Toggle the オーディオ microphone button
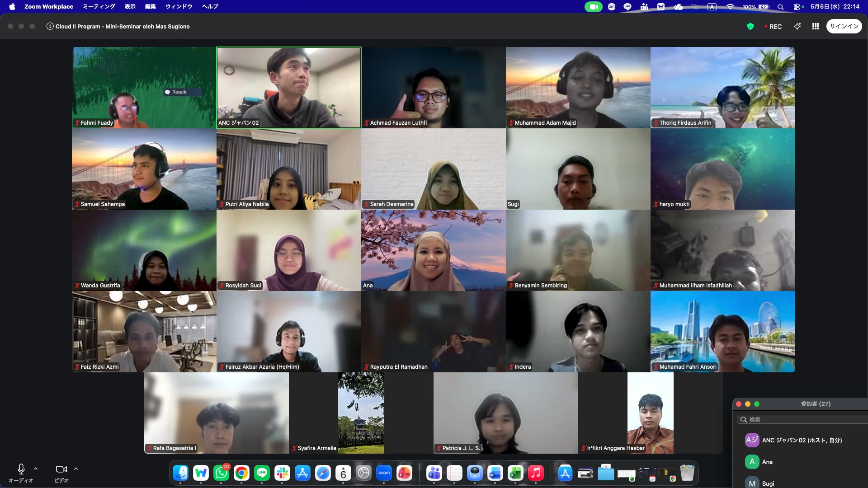Viewport: 868px width, 488px height. coord(21,473)
